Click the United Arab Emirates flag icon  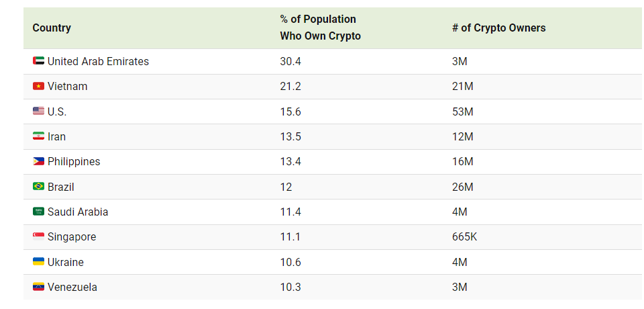coord(38,61)
